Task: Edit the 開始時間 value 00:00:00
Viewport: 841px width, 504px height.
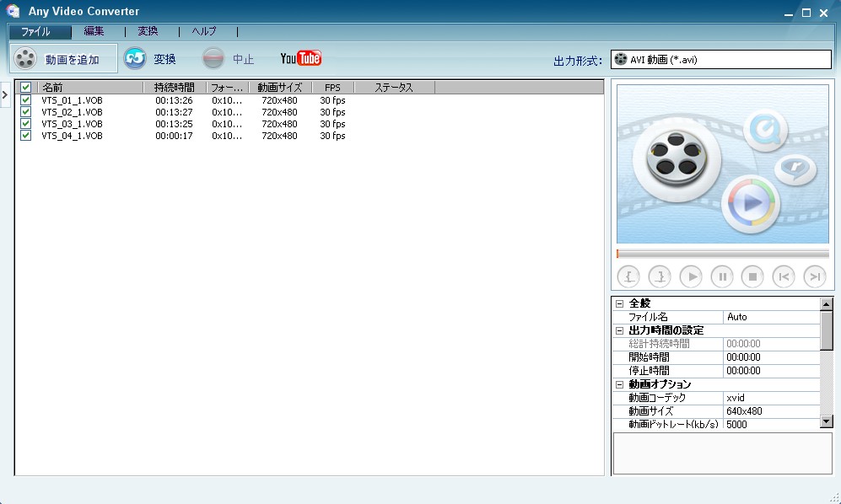Action: (771, 357)
